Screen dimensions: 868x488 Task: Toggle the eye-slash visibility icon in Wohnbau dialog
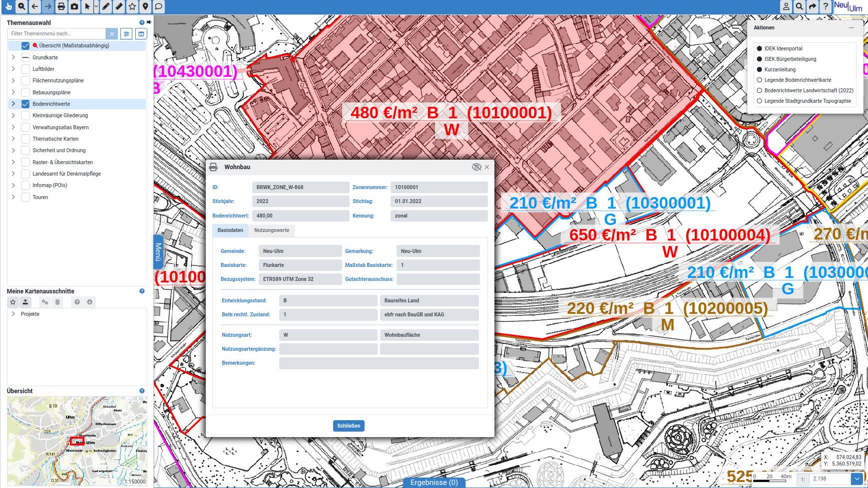[x=476, y=167]
